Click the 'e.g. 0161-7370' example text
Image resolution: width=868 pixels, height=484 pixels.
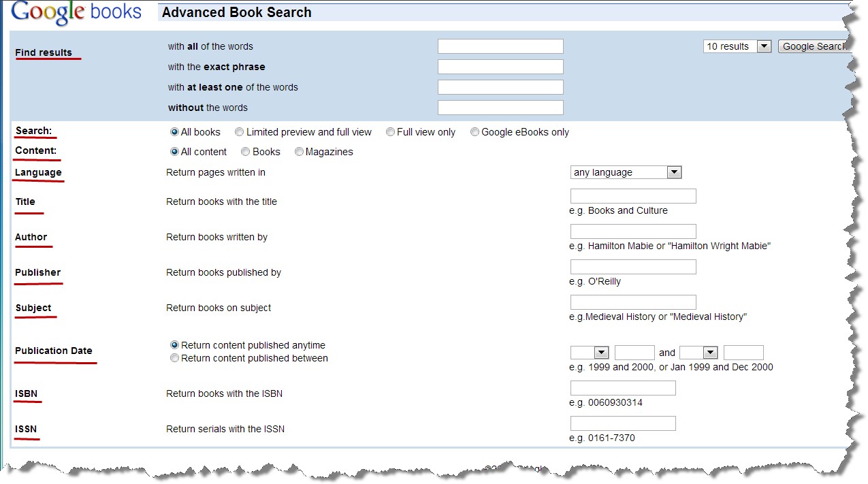tap(602, 438)
